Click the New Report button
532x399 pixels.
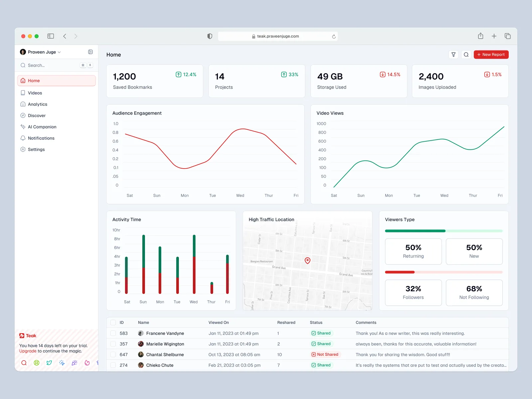pyautogui.click(x=491, y=55)
